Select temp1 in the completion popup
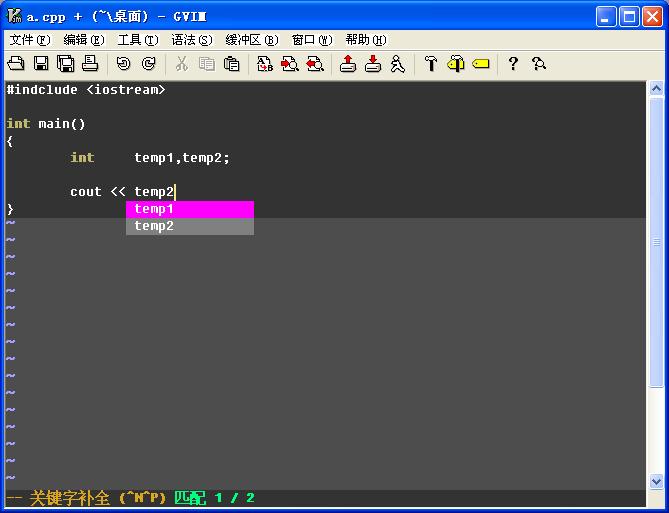The image size is (669, 513). pos(190,209)
